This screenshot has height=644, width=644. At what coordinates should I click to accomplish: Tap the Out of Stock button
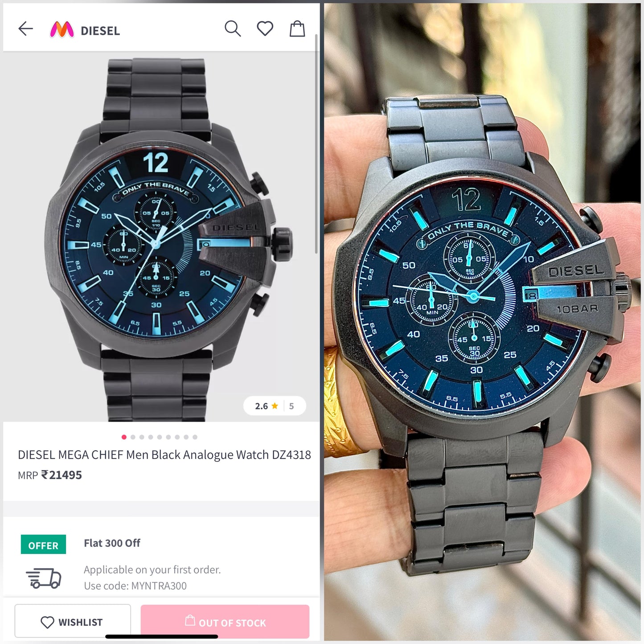point(225,621)
